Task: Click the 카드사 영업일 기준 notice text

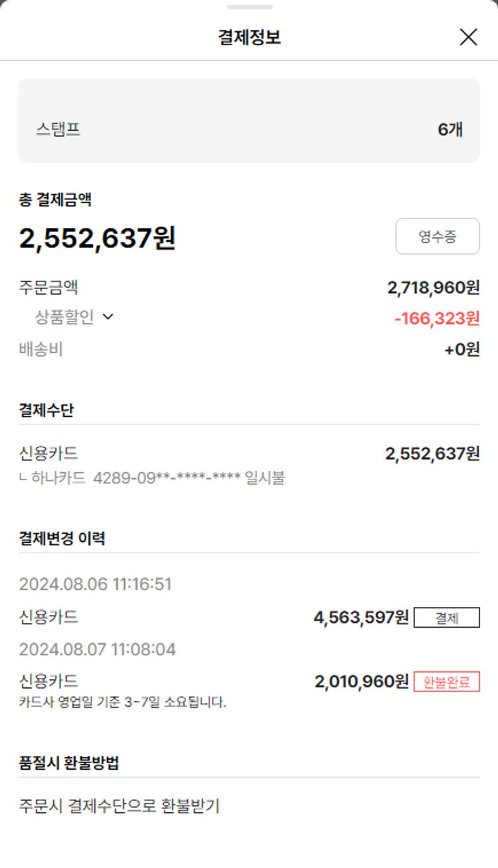Action: point(123,701)
